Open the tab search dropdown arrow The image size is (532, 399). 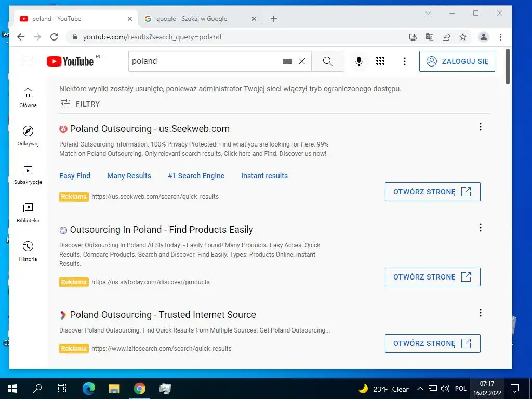click(x=428, y=13)
